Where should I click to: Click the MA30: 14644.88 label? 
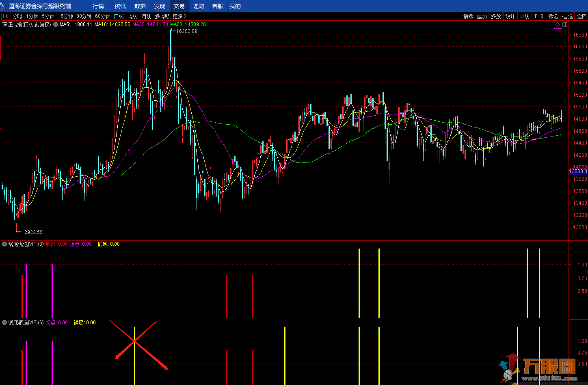coord(150,24)
